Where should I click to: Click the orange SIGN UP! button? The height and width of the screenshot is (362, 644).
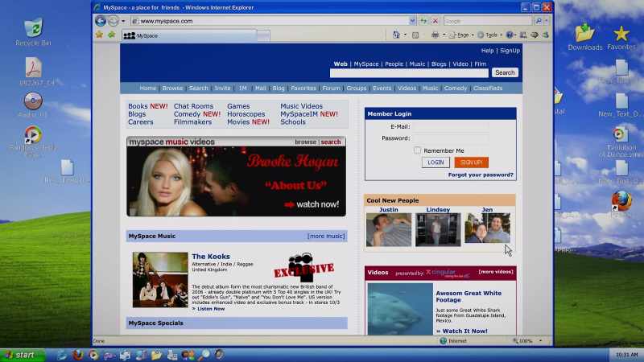471,162
